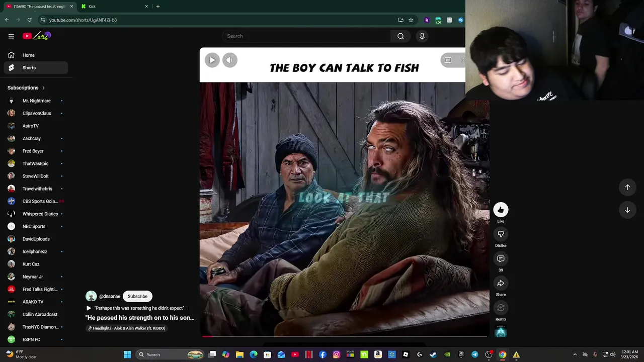Dislike the Short with thumbs-down icon
Image resolution: width=644 pixels, height=362 pixels.
501,234
